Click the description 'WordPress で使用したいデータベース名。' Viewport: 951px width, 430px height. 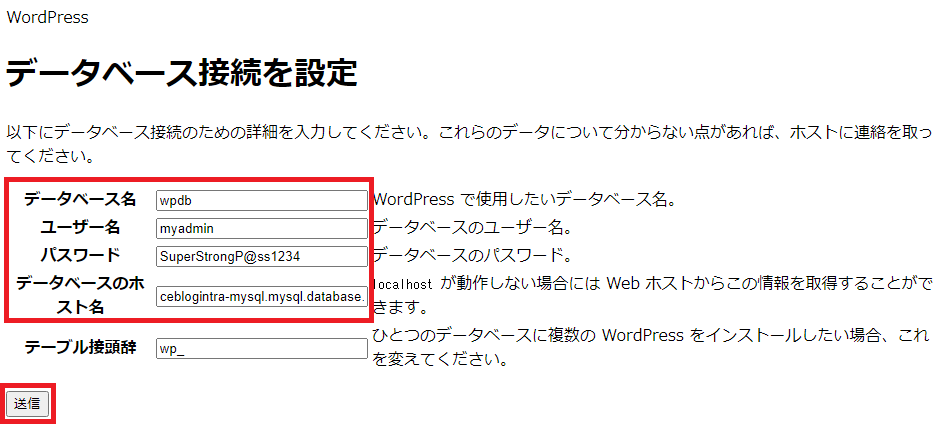tap(524, 200)
